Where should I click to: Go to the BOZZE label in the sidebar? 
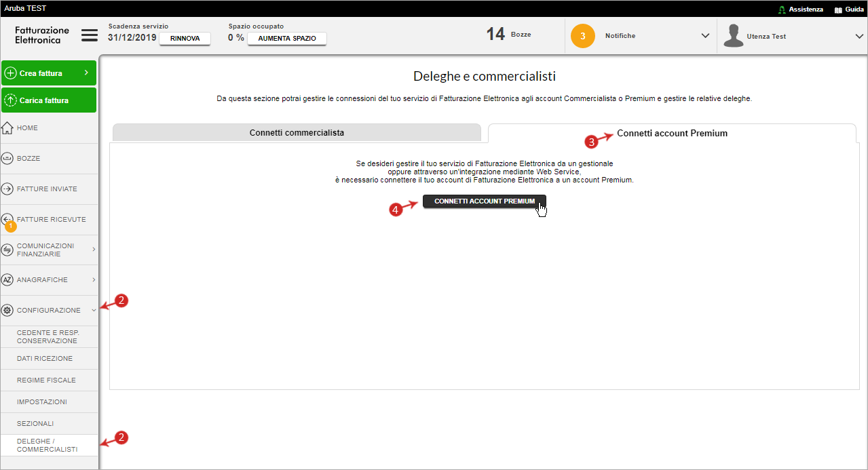pos(29,158)
